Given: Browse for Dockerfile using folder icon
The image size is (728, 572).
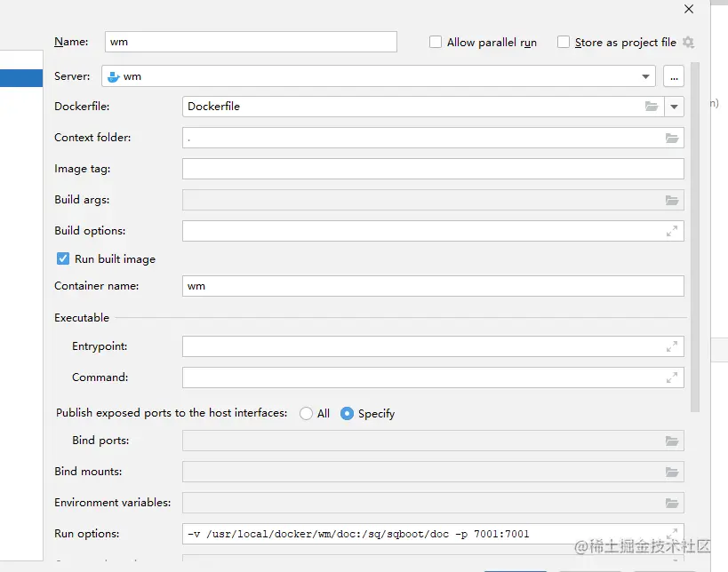Looking at the screenshot, I should point(652,107).
